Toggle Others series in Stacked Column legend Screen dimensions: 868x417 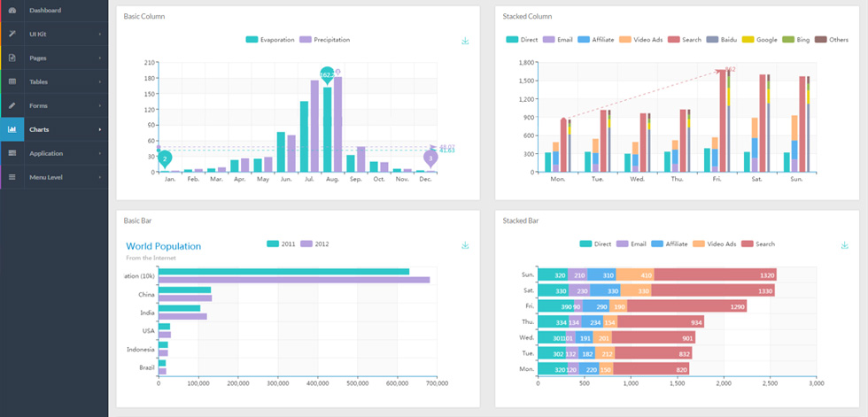[832, 40]
